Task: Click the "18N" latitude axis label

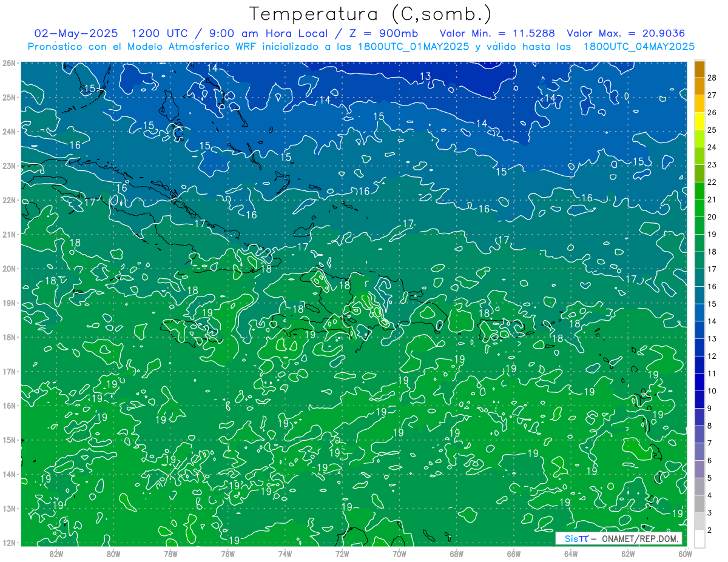Action: [9, 337]
